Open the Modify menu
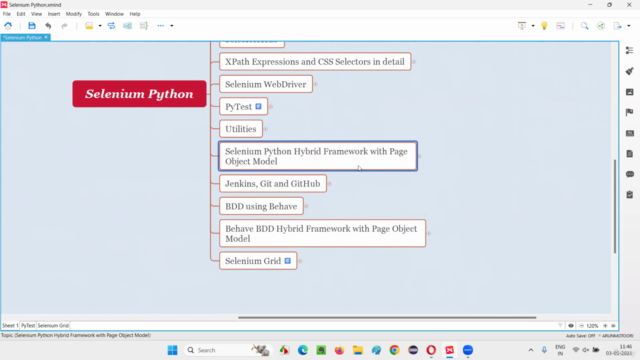 tap(73, 14)
